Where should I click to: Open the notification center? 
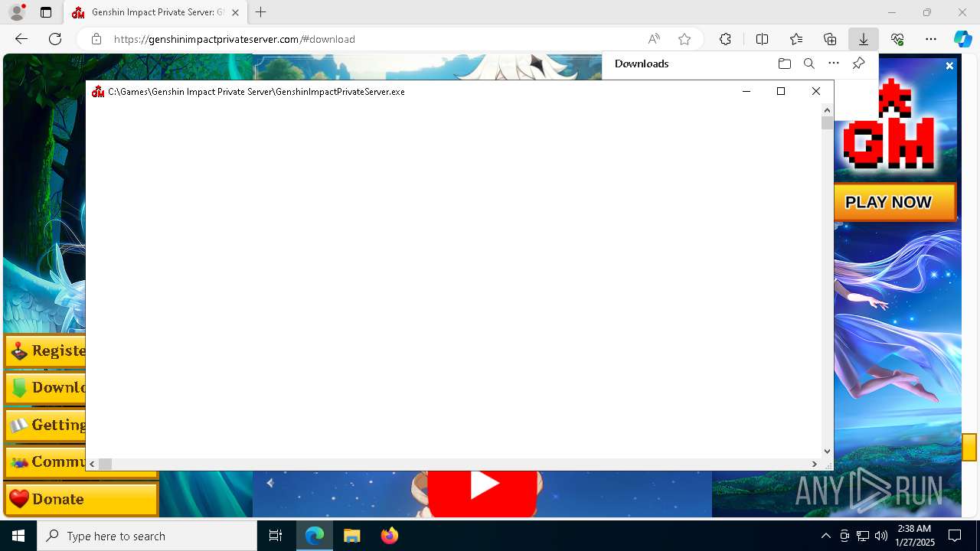pos(955,536)
